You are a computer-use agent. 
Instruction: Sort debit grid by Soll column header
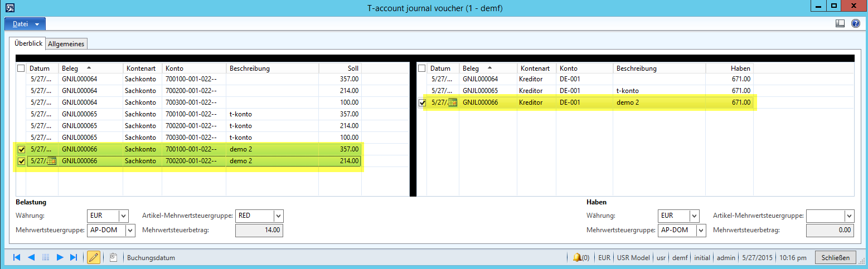(x=340, y=68)
